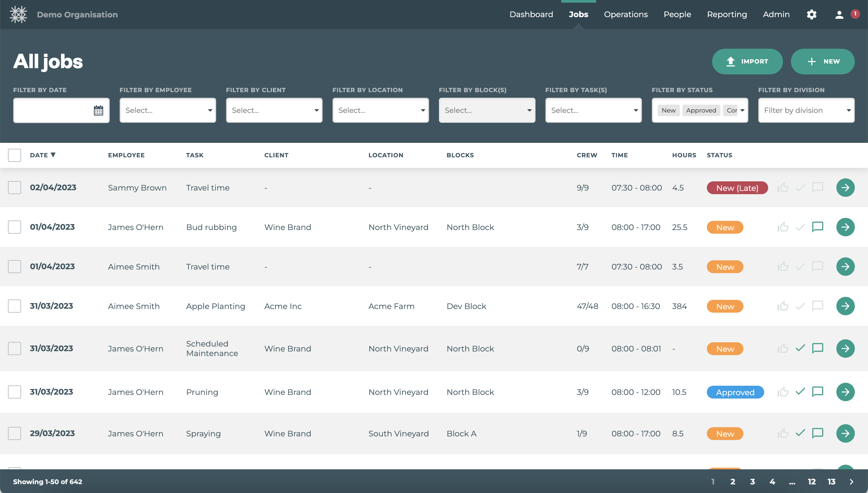Expand the Filter by Location select
This screenshot has height=493, width=868.
(380, 110)
